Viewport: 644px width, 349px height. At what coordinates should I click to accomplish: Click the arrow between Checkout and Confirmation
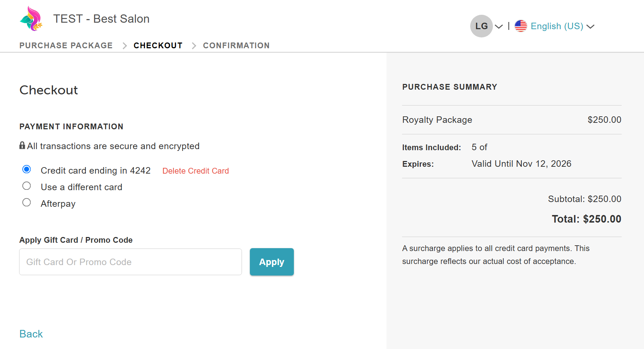point(194,46)
